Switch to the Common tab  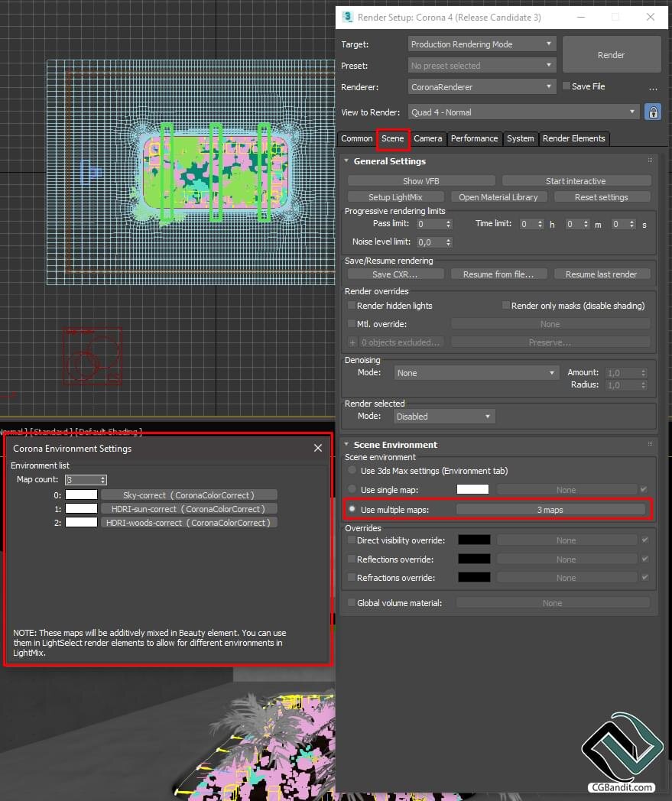point(357,138)
